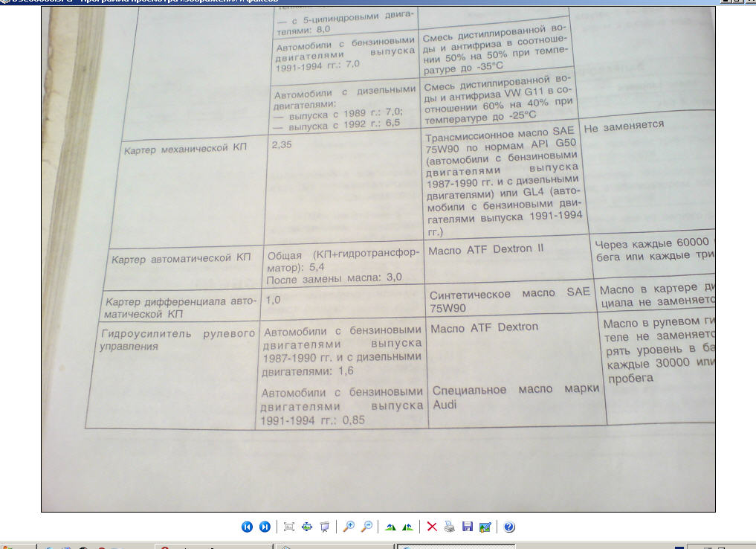The width and height of the screenshot is (756, 549).
Task: Advance to the next image
Action: [x=265, y=527]
